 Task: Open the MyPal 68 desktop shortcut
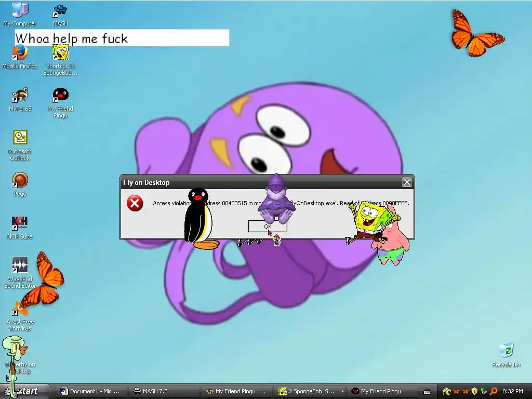pyautogui.click(x=20, y=100)
